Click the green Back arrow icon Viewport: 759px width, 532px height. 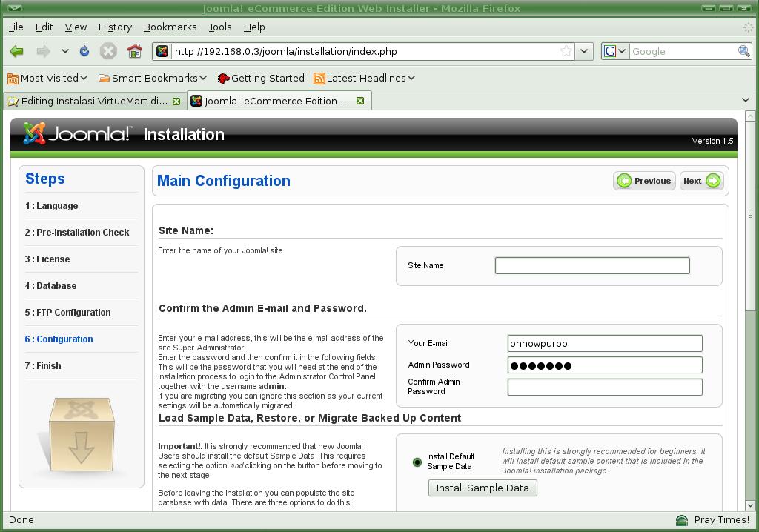pyautogui.click(x=16, y=51)
